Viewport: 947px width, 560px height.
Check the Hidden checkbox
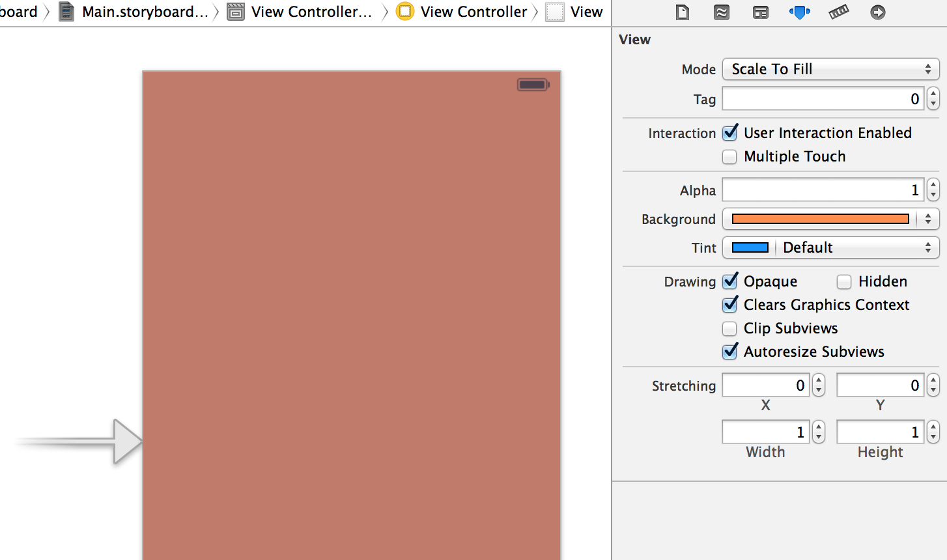844,281
